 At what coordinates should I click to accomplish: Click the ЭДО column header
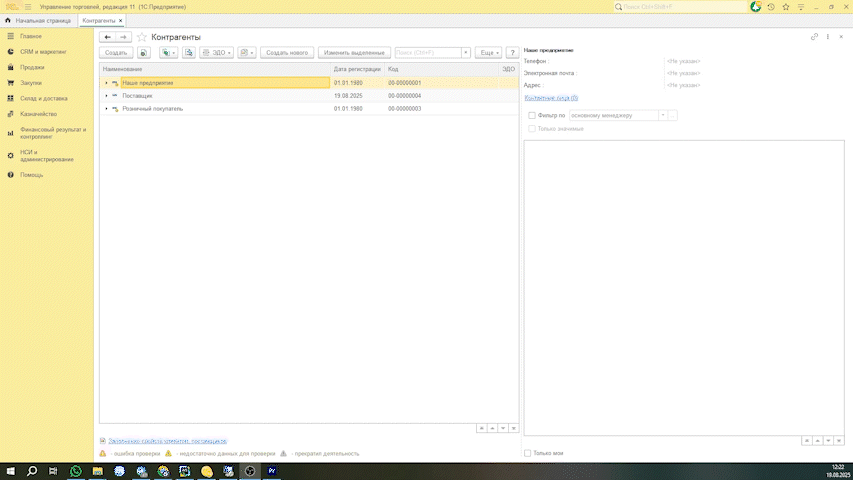(508, 69)
